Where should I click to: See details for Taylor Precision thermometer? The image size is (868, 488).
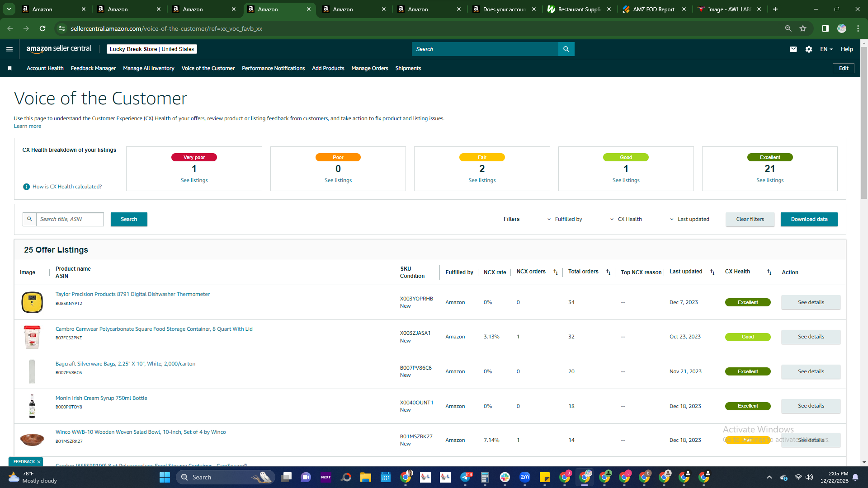(x=811, y=302)
